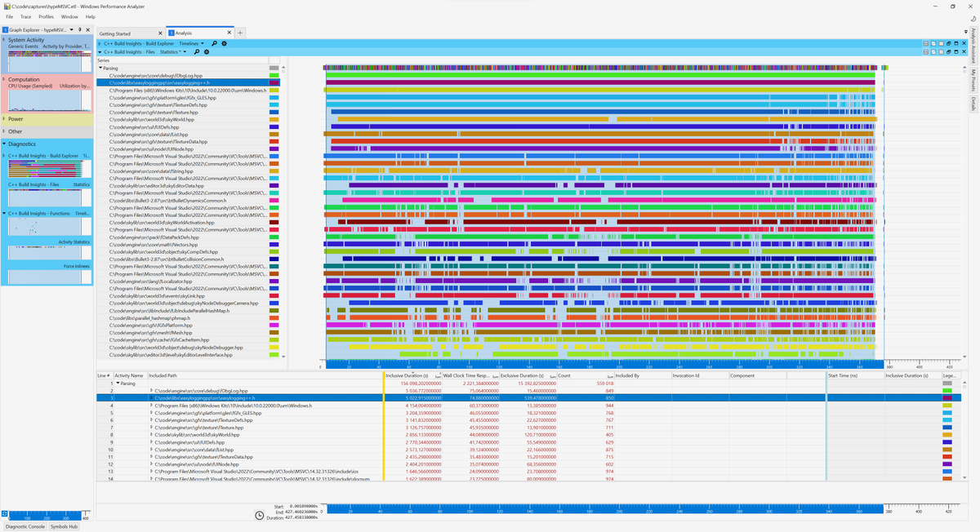Show table only layout for Build Explorer
Image resolution: width=980 pixels, height=532 pixels.
point(941,43)
